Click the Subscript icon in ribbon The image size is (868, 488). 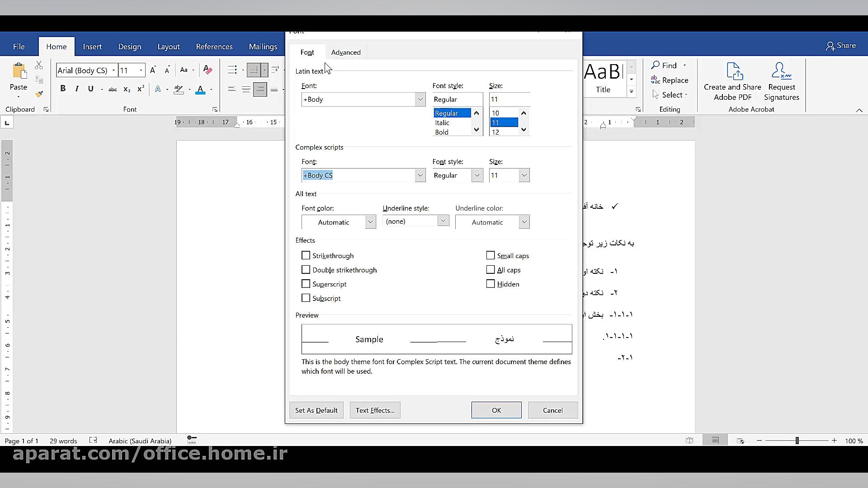[x=127, y=89]
